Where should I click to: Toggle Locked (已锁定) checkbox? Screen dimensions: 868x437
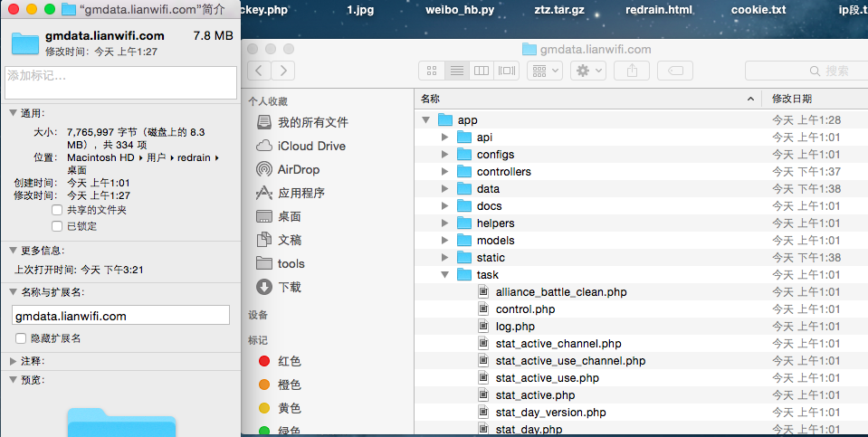tap(57, 226)
